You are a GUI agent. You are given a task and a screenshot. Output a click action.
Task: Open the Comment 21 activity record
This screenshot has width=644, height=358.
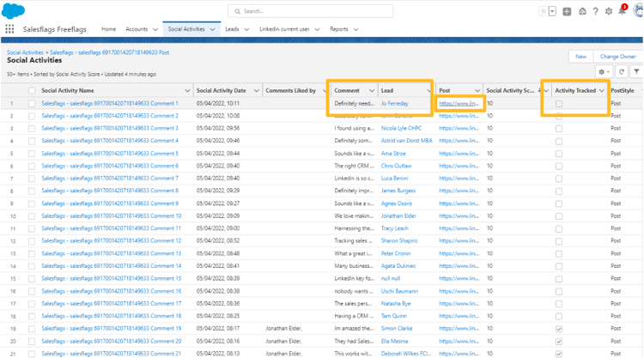click(111, 354)
